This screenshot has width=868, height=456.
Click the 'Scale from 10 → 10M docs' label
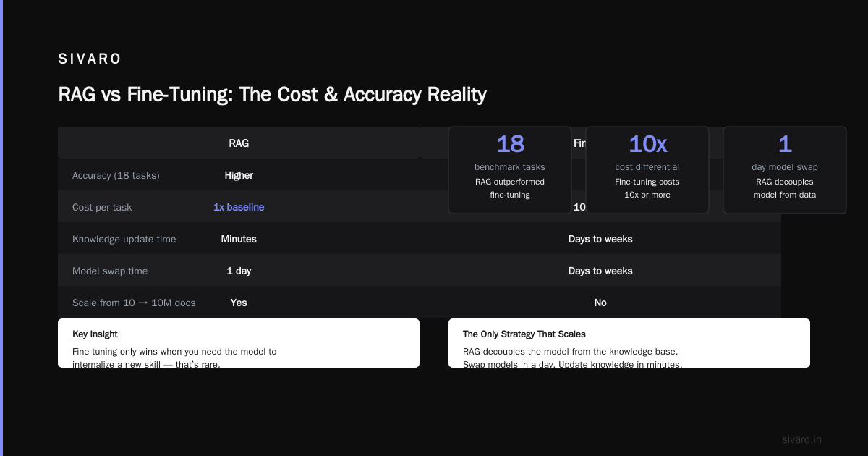pos(134,303)
